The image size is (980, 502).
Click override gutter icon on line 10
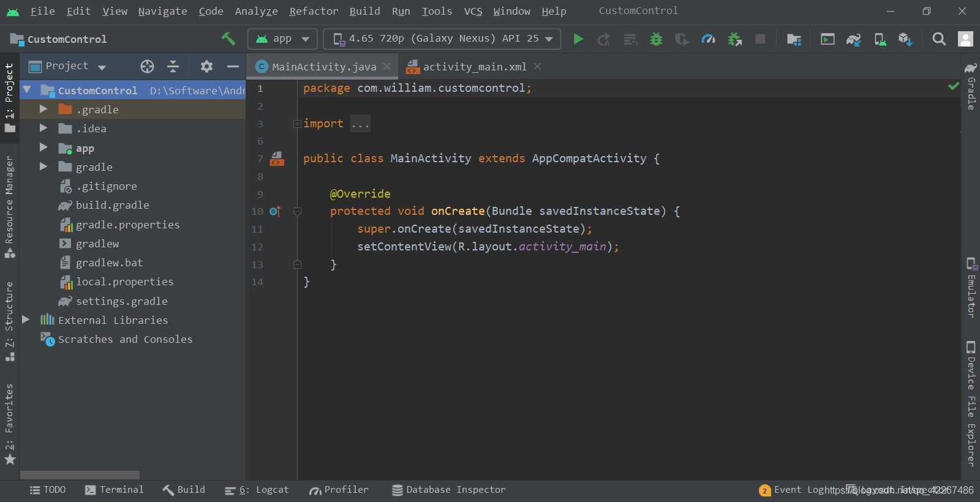tap(275, 211)
